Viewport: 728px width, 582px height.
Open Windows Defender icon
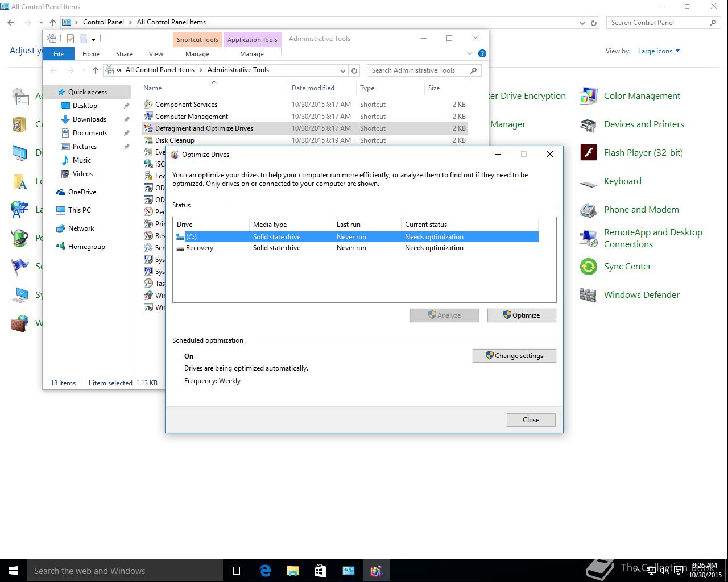coord(588,295)
